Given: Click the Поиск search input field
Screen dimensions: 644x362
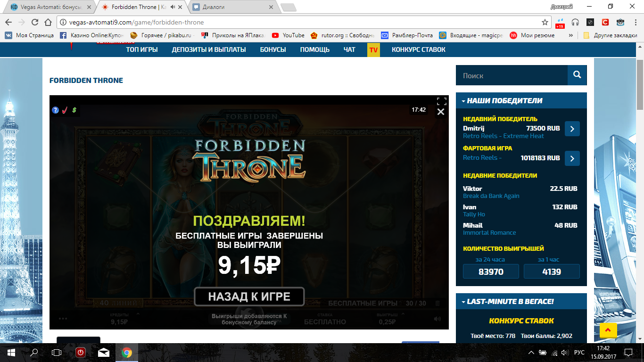Looking at the screenshot, I should tap(512, 75).
